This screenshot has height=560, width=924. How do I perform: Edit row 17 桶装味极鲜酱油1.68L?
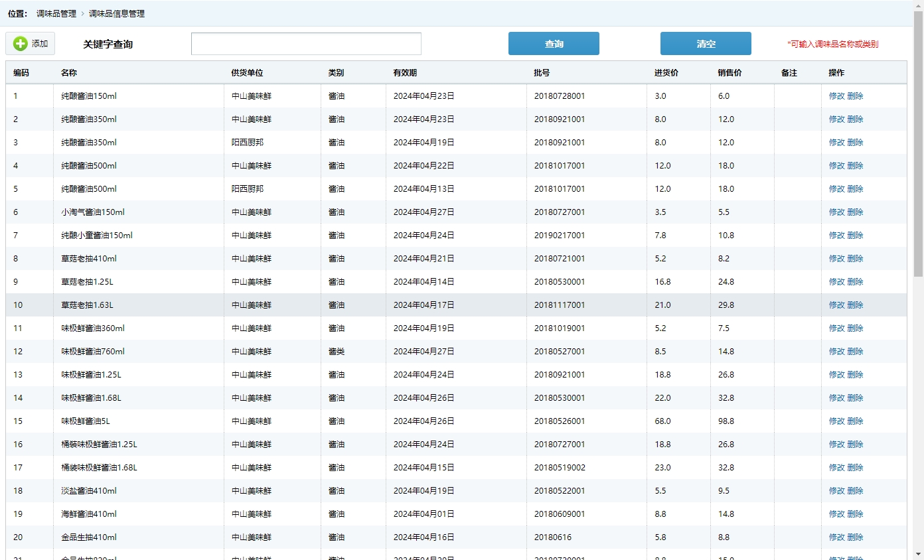click(836, 468)
